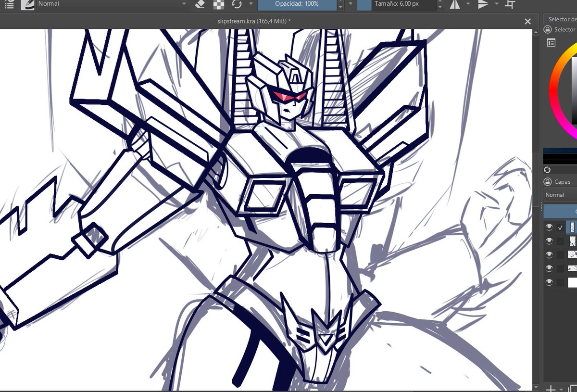577x392 pixels.
Task: Hide the fourth layer via eye icon
Action: tap(549, 268)
